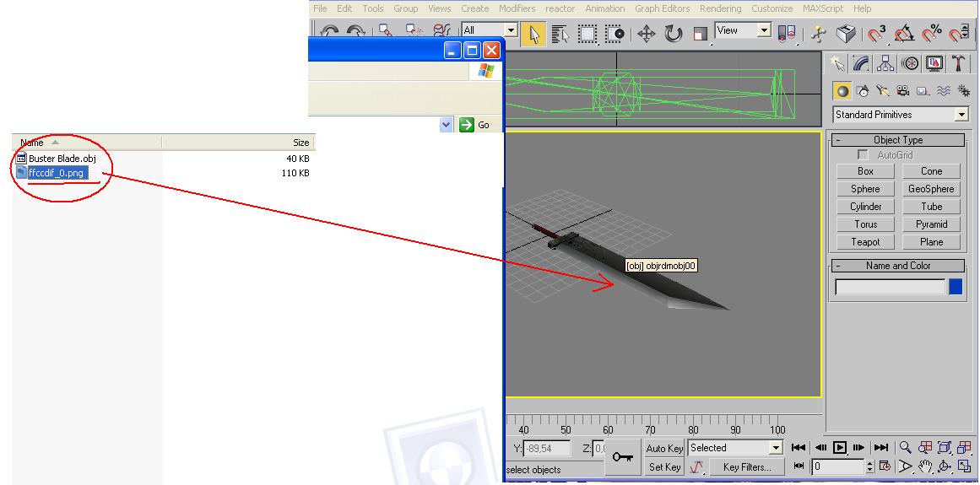Screen dimensions: 980x485
Task: Toggle Auto Key animation mode
Action: coord(663,448)
